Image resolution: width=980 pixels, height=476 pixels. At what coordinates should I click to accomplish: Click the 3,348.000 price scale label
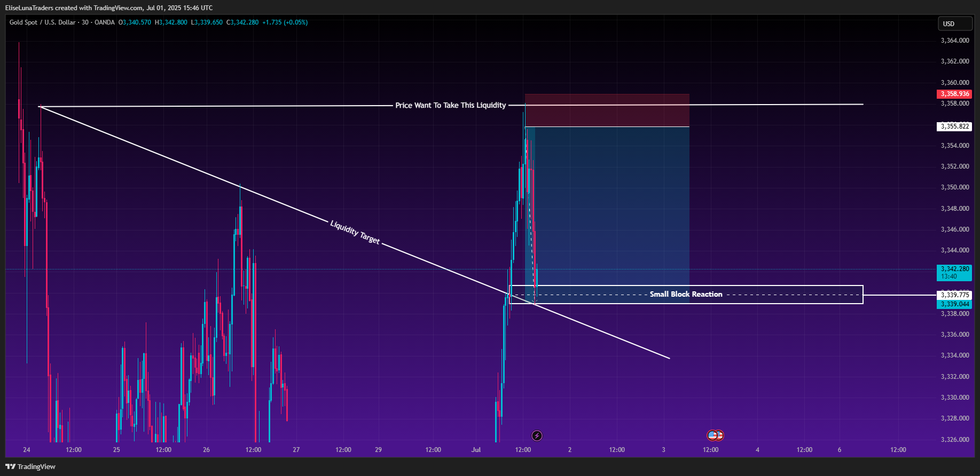pyautogui.click(x=954, y=209)
